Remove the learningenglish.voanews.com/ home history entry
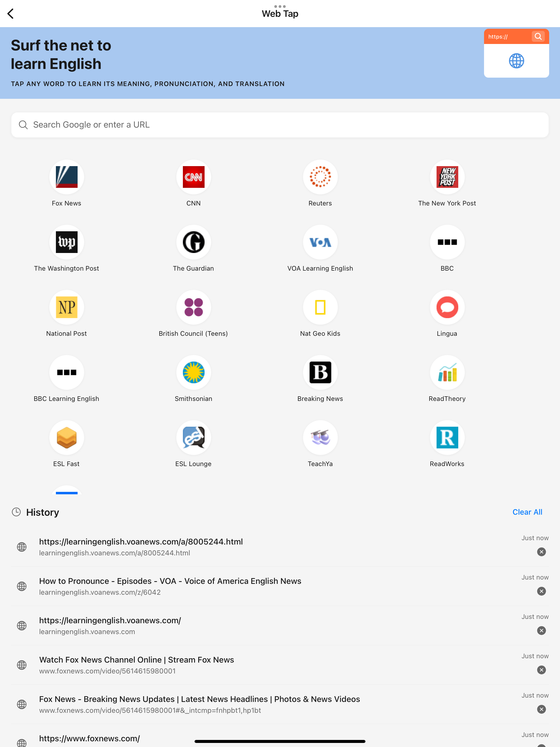The image size is (560, 747). (x=542, y=631)
